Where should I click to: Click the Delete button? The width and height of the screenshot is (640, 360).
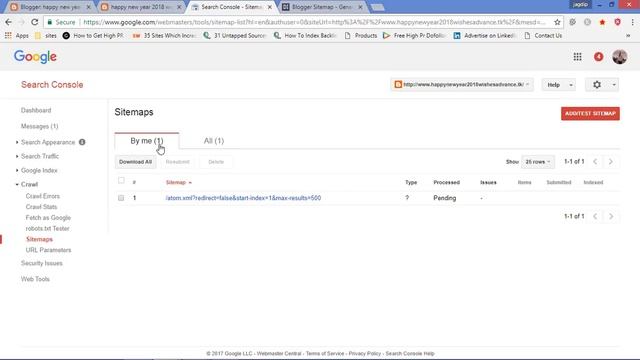pos(216,162)
